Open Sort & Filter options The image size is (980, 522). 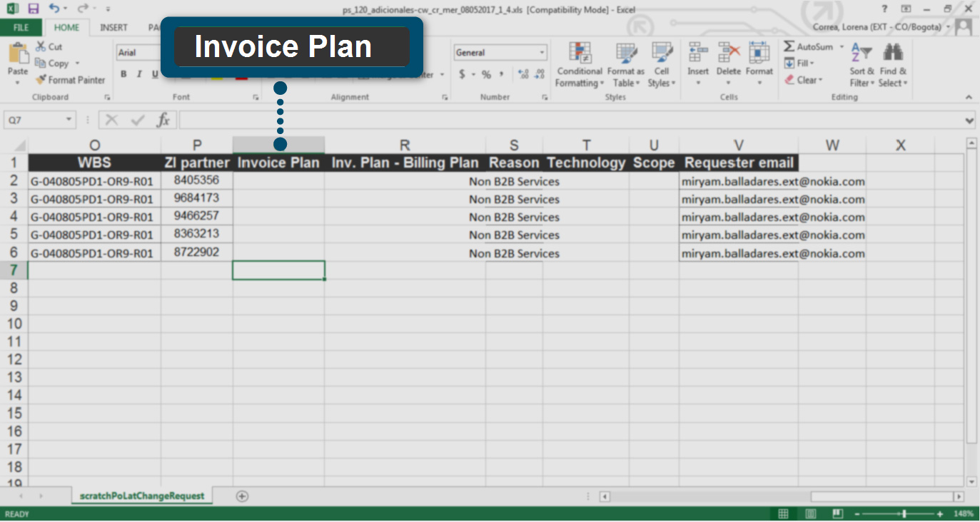point(862,65)
